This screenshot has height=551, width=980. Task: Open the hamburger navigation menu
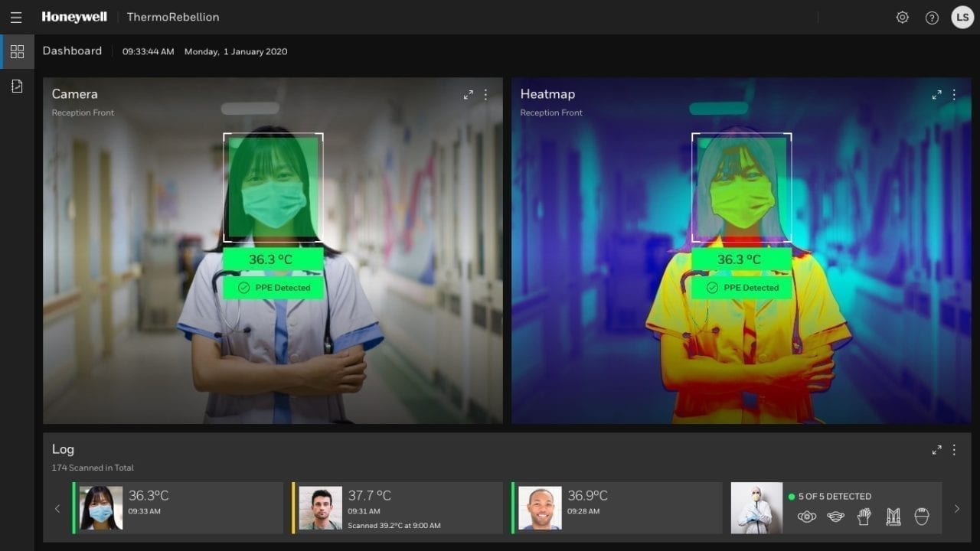tap(16, 17)
